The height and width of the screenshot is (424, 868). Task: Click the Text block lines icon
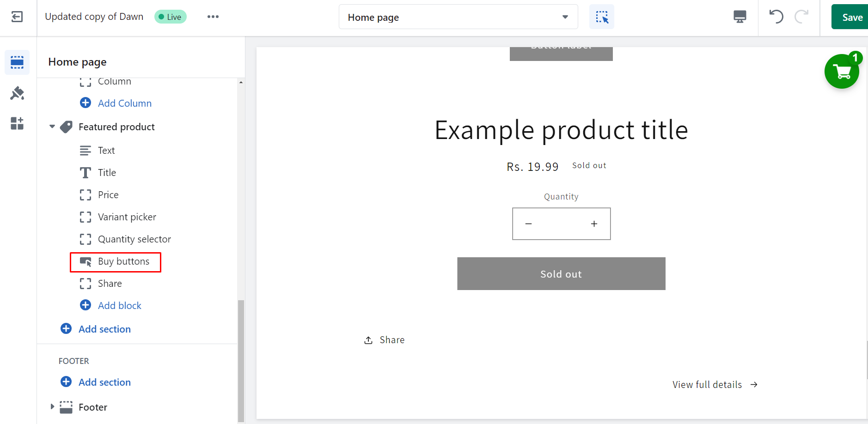tap(86, 151)
